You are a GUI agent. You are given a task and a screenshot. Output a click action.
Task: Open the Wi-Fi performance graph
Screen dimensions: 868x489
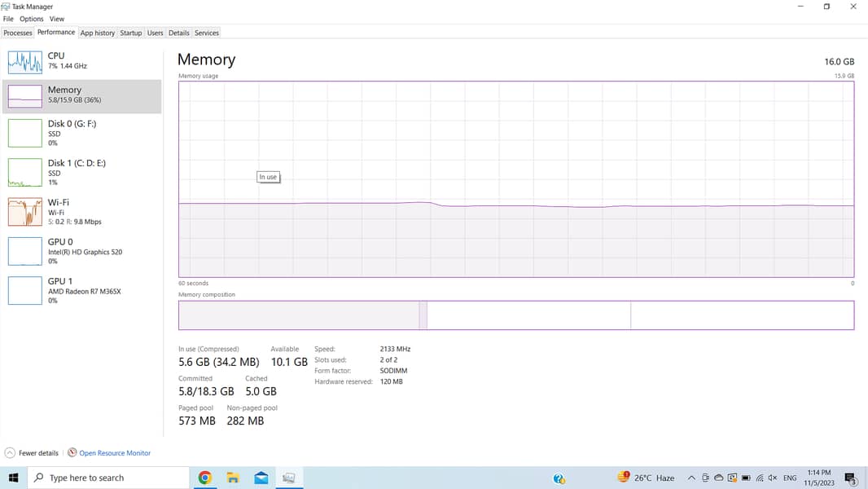24,212
